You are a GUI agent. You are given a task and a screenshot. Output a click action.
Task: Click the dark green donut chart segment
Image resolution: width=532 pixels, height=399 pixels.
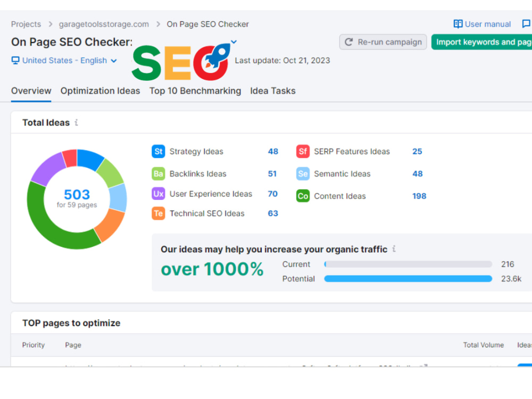pyautogui.click(x=47, y=227)
